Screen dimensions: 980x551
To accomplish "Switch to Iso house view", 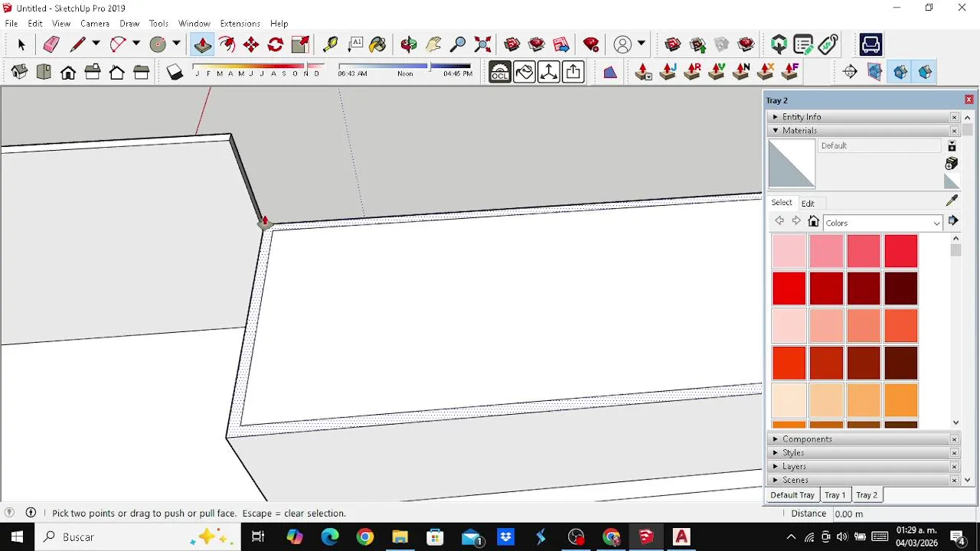I will [x=19, y=72].
